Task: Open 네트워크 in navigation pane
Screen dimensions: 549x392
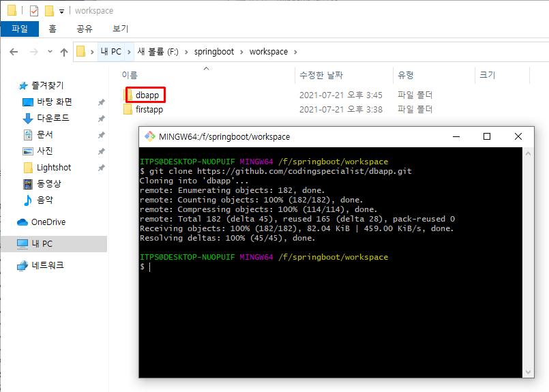Action: (x=48, y=265)
